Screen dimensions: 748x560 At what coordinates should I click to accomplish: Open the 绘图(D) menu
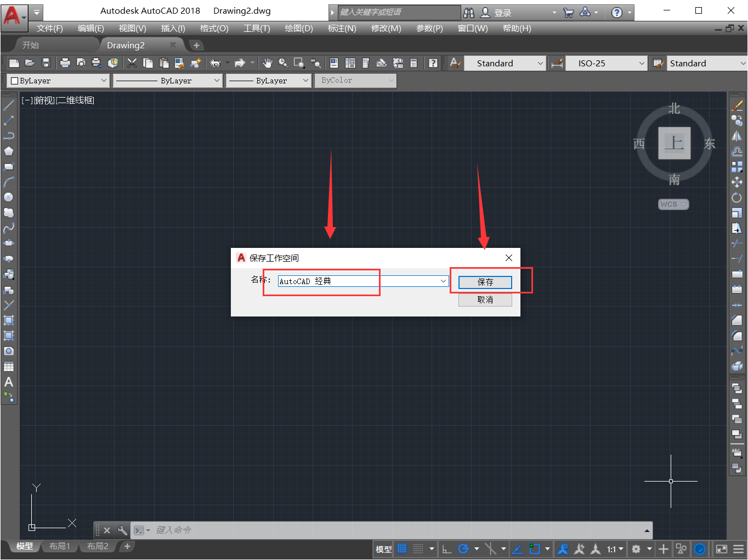(x=298, y=28)
